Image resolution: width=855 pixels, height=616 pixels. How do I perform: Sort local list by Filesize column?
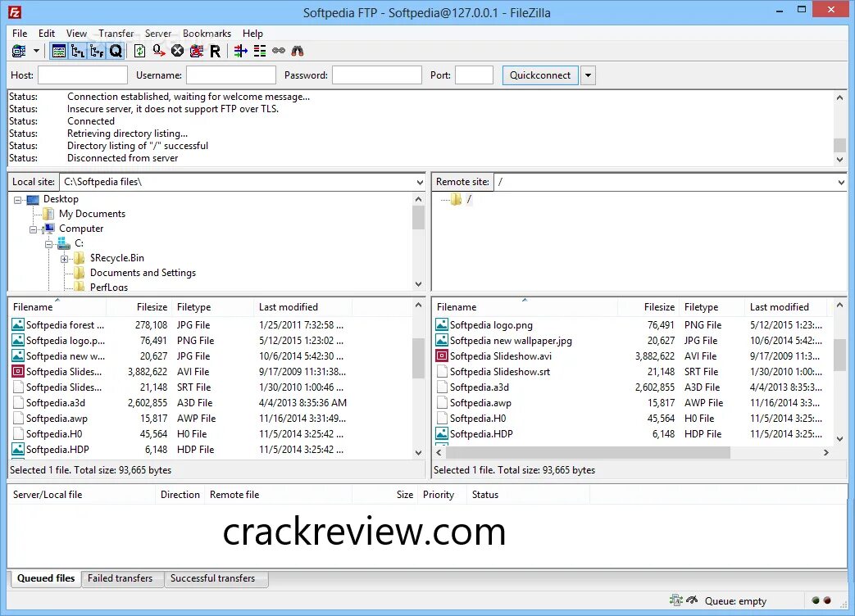click(139, 307)
